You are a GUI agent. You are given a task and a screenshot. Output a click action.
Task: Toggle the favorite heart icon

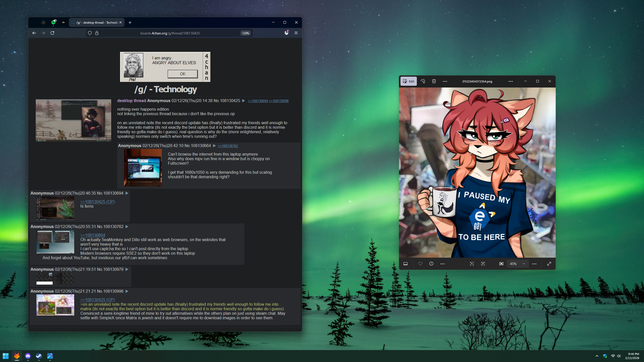tap(420, 264)
